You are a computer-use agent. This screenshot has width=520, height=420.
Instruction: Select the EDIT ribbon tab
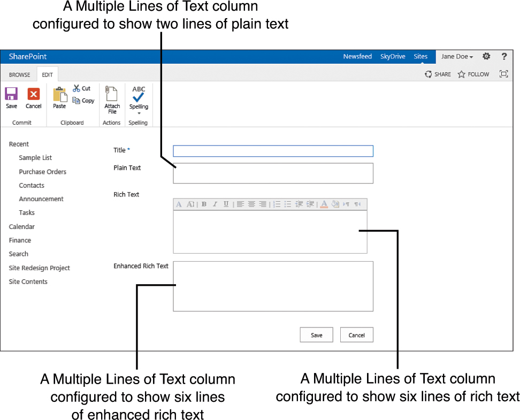47,75
